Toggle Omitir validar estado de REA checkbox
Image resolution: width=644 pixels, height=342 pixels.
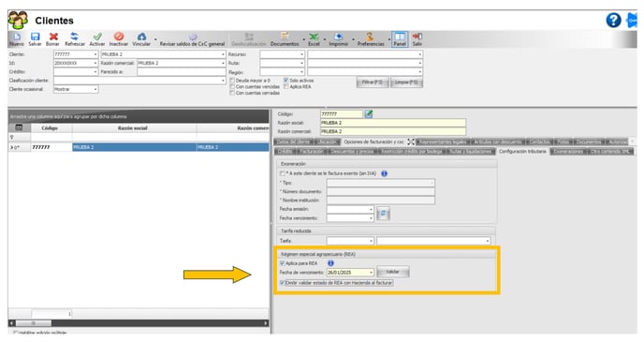(x=282, y=283)
